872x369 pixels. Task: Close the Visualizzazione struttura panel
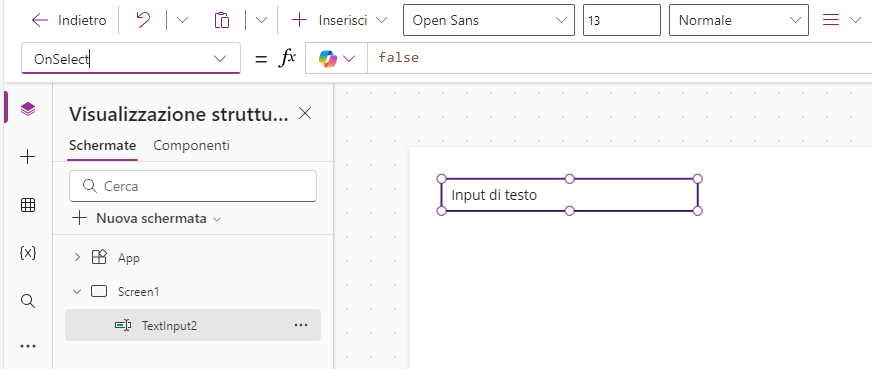tap(305, 113)
